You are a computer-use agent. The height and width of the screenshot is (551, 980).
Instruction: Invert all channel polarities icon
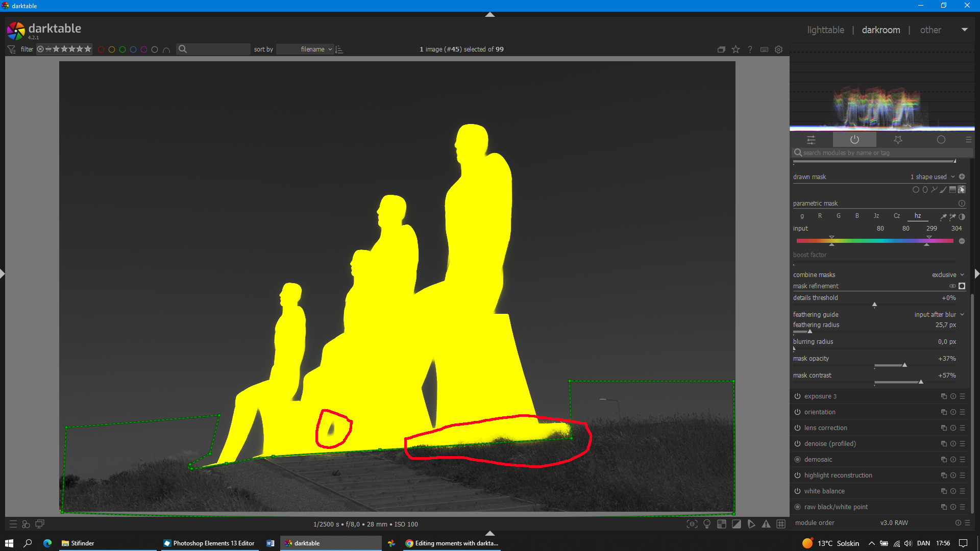(962, 216)
